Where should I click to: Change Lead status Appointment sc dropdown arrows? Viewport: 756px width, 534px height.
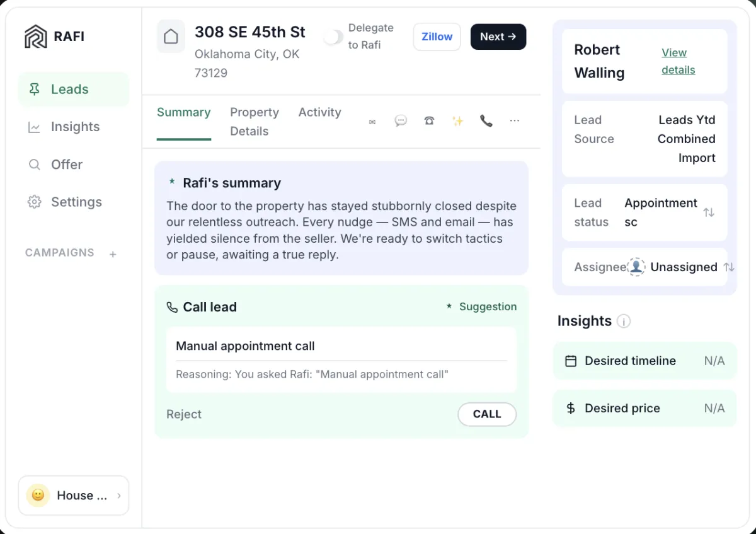(x=709, y=212)
